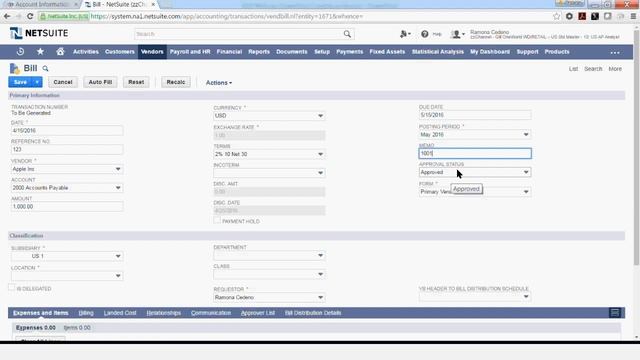Click the Bill record type icon
The height and width of the screenshot is (360, 640).
click(x=14, y=69)
